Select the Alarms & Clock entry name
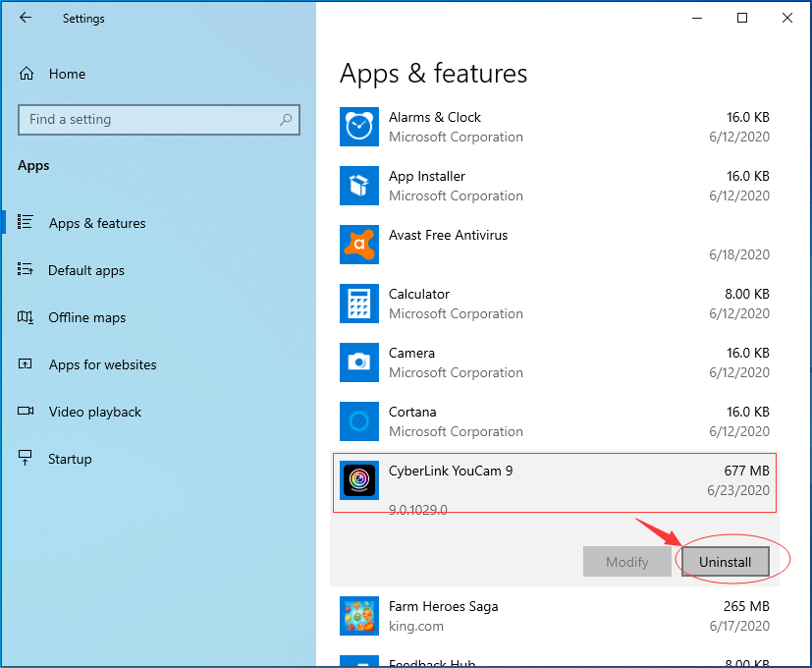The width and height of the screenshot is (812, 668). (x=435, y=118)
